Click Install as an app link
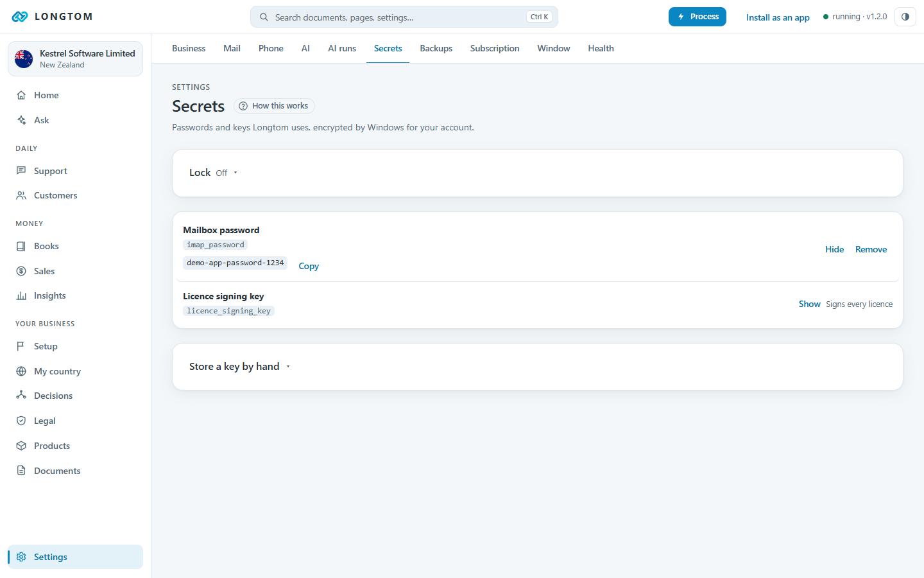924x578 pixels. tap(778, 17)
